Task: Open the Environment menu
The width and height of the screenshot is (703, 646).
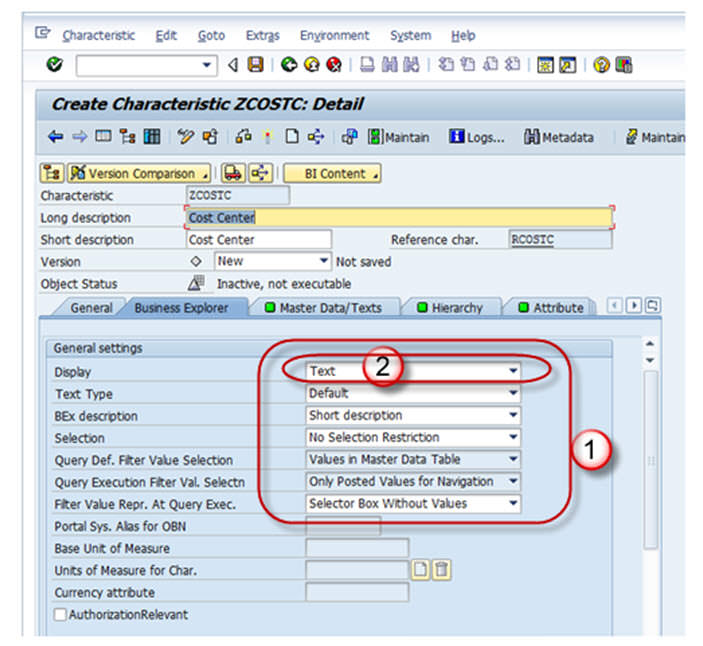Action: tap(334, 35)
